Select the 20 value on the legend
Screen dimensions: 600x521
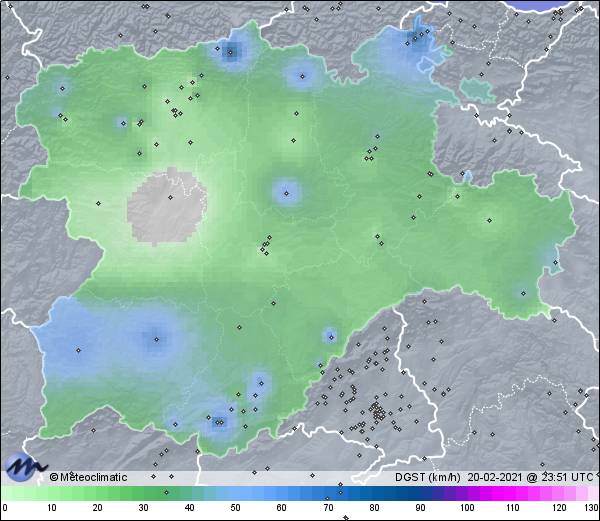pos(98,508)
